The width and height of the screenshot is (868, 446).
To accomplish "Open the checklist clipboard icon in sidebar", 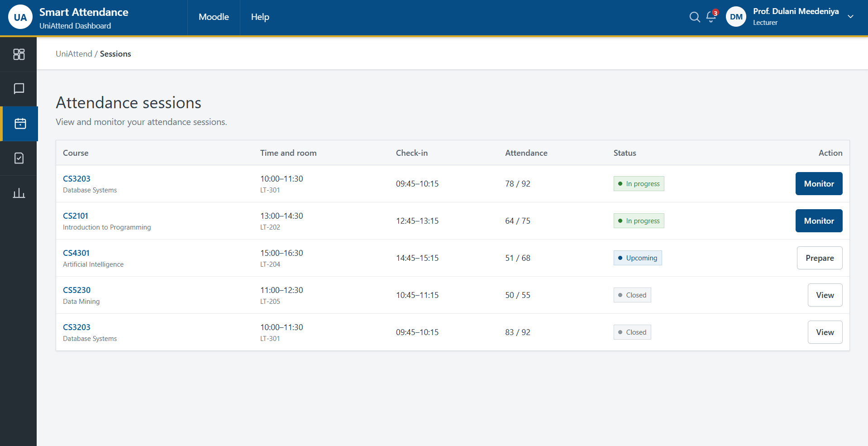I will [19, 158].
